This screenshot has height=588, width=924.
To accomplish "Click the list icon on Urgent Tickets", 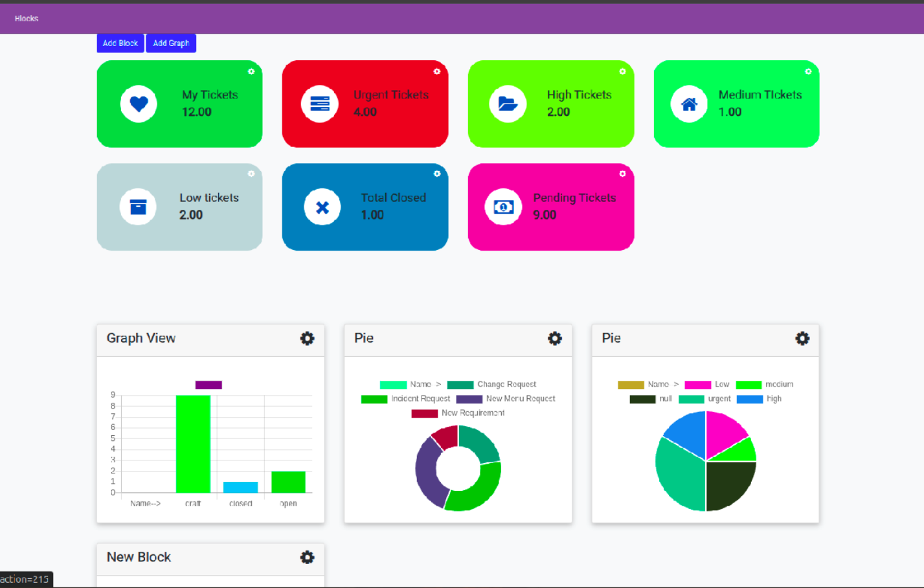I will [320, 104].
